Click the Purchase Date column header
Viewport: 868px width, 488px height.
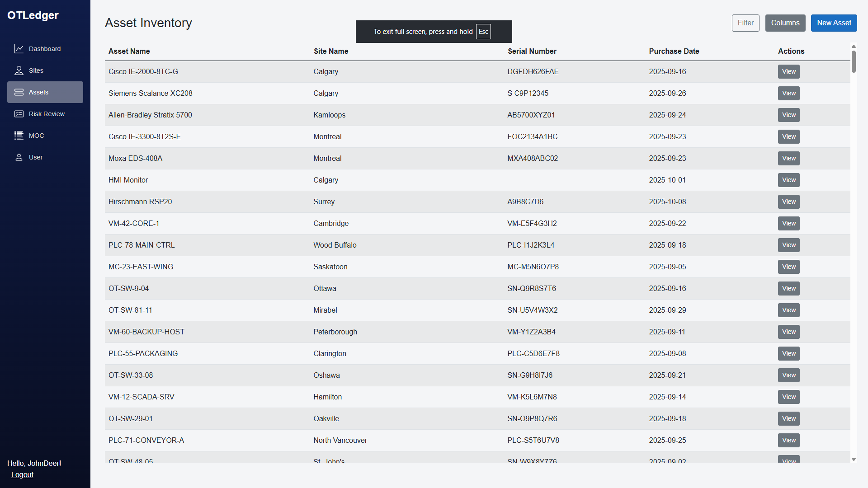[x=674, y=51]
